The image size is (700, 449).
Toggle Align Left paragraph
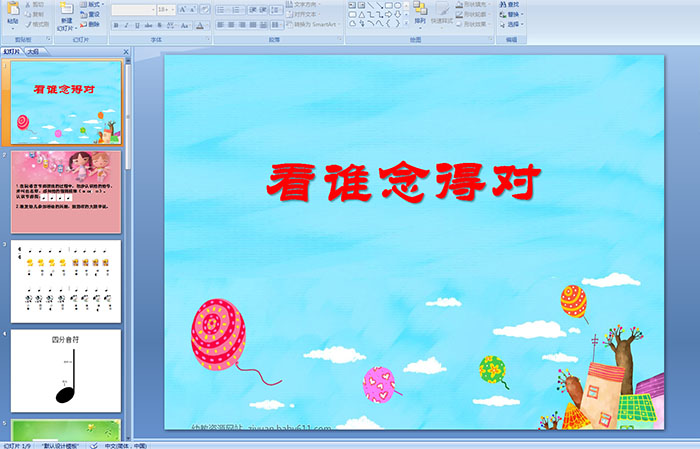coord(221,25)
